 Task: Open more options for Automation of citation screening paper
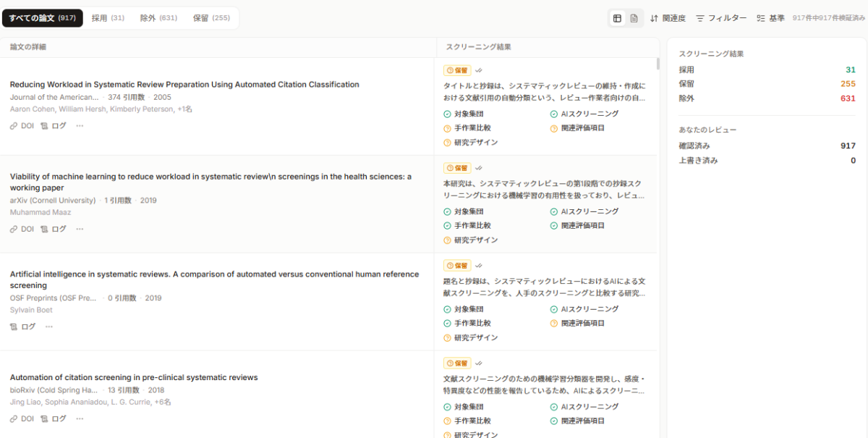[80, 418]
